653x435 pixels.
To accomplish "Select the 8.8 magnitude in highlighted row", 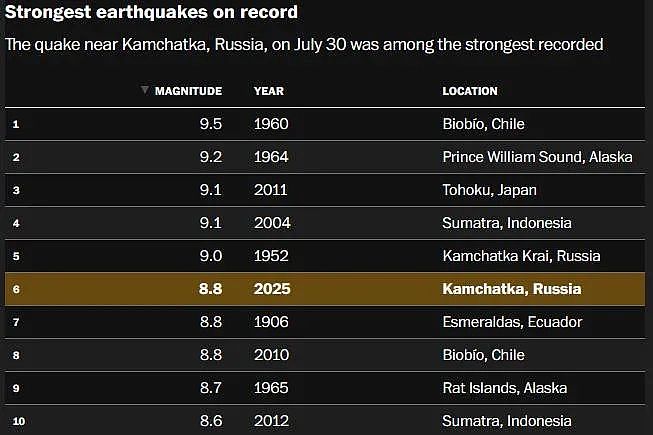I will click(210, 289).
